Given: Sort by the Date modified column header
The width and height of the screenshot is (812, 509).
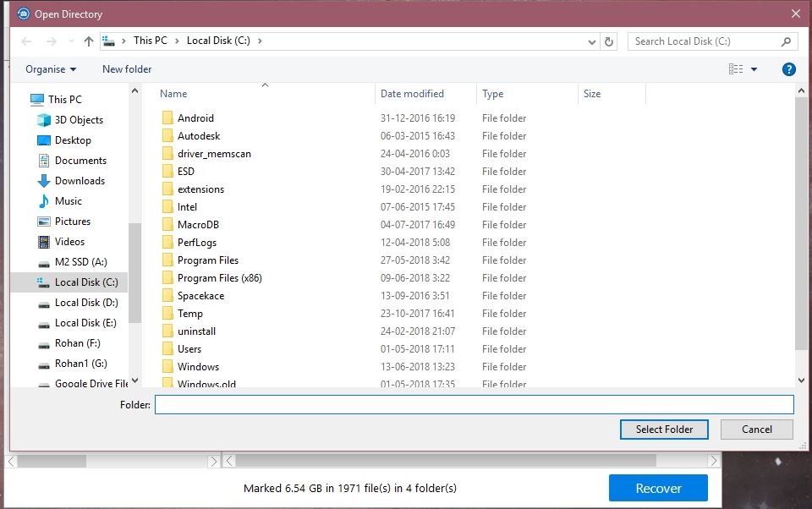Looking at the screenshot, I should (x=412, y=94).
